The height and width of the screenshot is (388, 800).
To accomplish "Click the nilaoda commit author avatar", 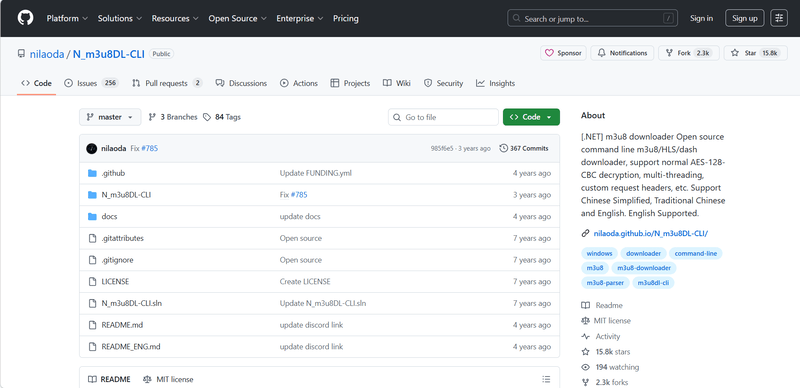I will (92, 149).
